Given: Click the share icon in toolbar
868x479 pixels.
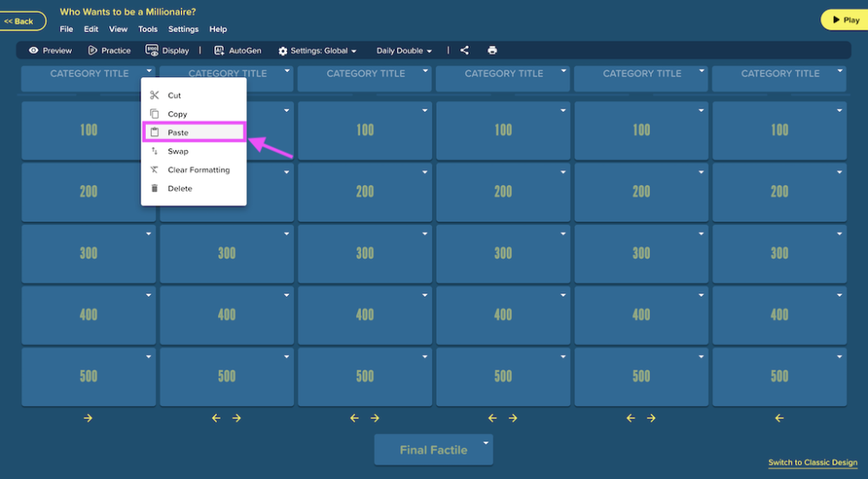Looking at the screenshot, I should pos(464,50).
